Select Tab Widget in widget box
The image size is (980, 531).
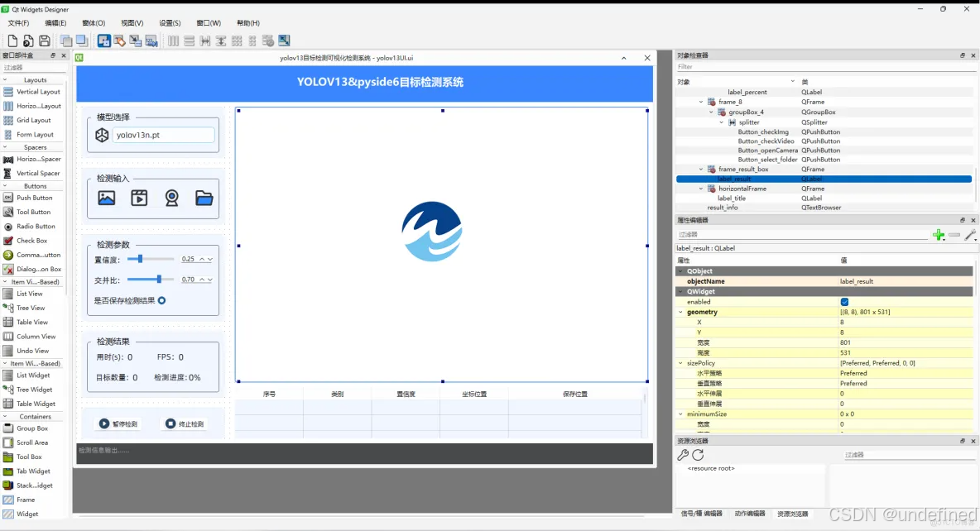(34, 471)
